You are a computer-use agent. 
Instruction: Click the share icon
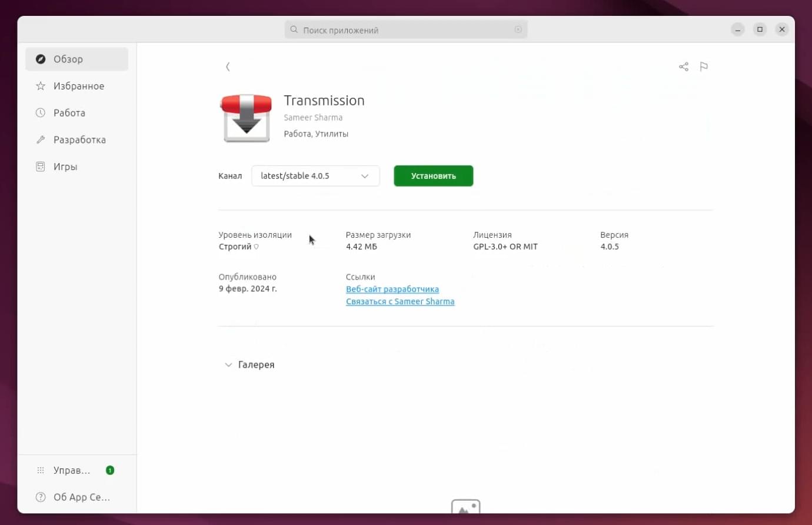click(x=683, y=67)
